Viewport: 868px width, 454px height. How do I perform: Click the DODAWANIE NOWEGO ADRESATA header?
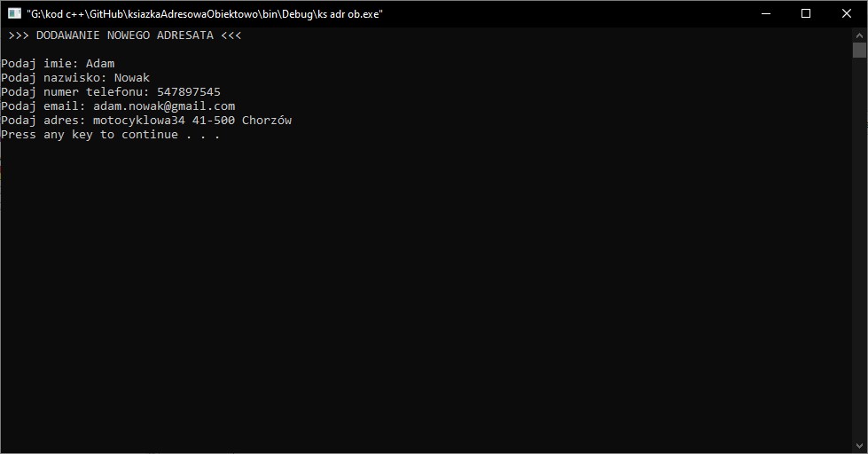tap(125, 35)
